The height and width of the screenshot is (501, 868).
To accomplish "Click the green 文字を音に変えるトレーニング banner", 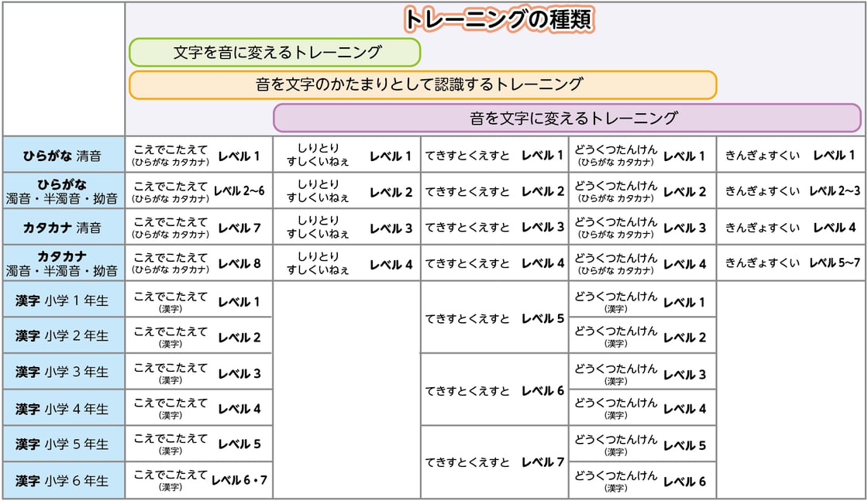I will pyautogui.click(x=274, y=53).
